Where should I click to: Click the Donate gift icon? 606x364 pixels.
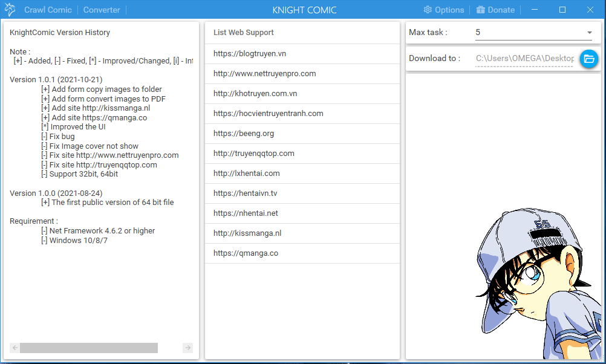pyautogui.click(x=480, y=10)
